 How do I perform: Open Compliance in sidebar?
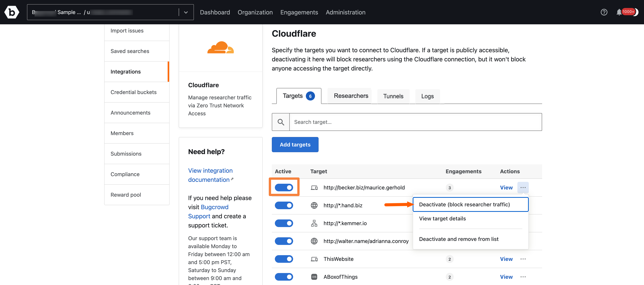[137, 174]
